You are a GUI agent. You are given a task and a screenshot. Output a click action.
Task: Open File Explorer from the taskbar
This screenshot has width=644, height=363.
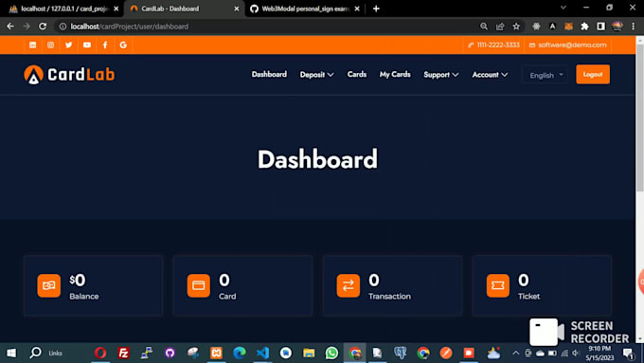[309, 353]
